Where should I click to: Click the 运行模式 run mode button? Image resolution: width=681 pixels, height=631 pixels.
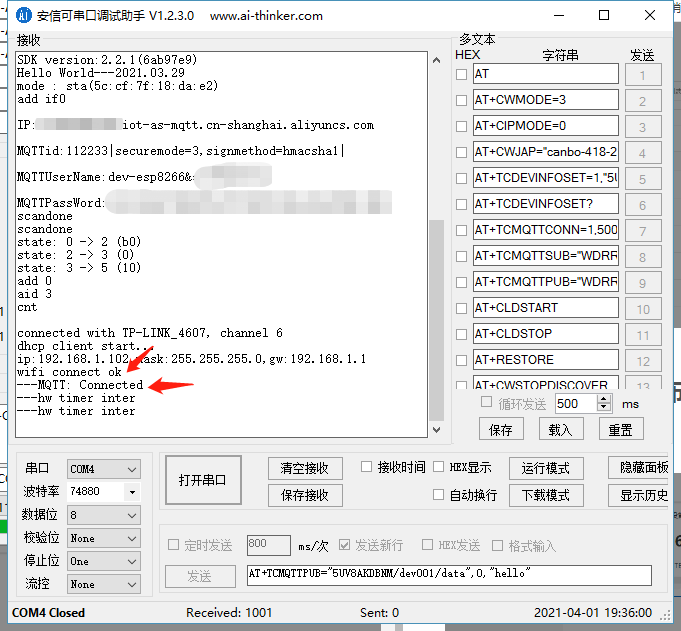(546, 468)
